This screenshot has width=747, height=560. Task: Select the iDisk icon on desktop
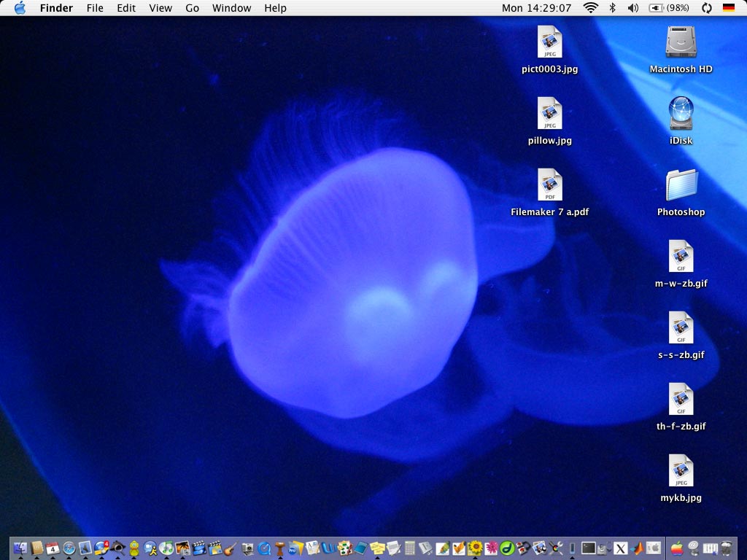(x=681, y=114)
